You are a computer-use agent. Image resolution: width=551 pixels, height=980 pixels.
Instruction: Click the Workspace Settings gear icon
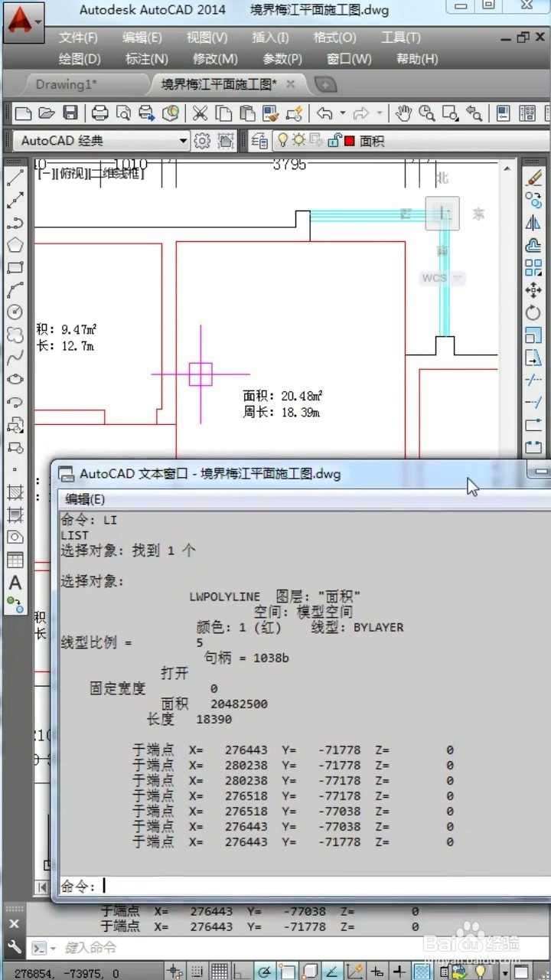[x=202, y=141]
